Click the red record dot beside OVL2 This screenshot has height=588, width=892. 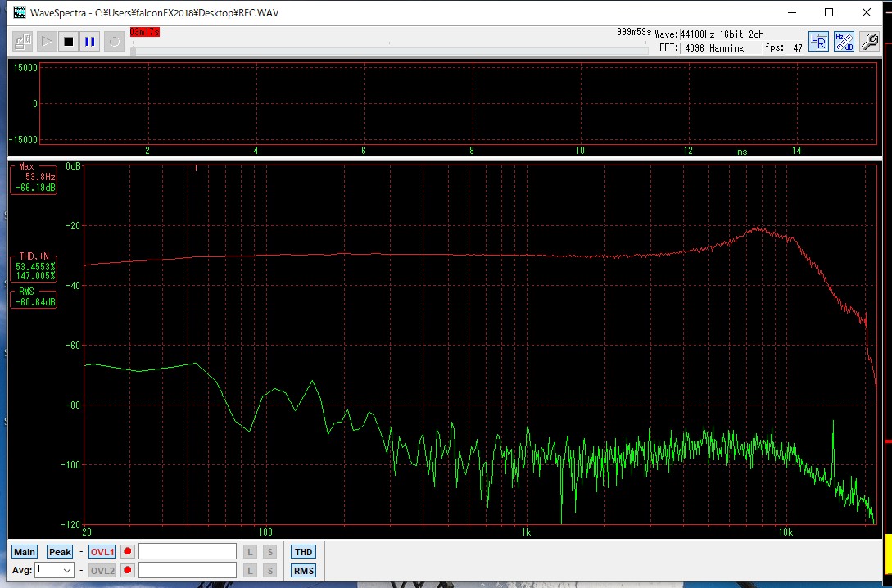(127, 571)
